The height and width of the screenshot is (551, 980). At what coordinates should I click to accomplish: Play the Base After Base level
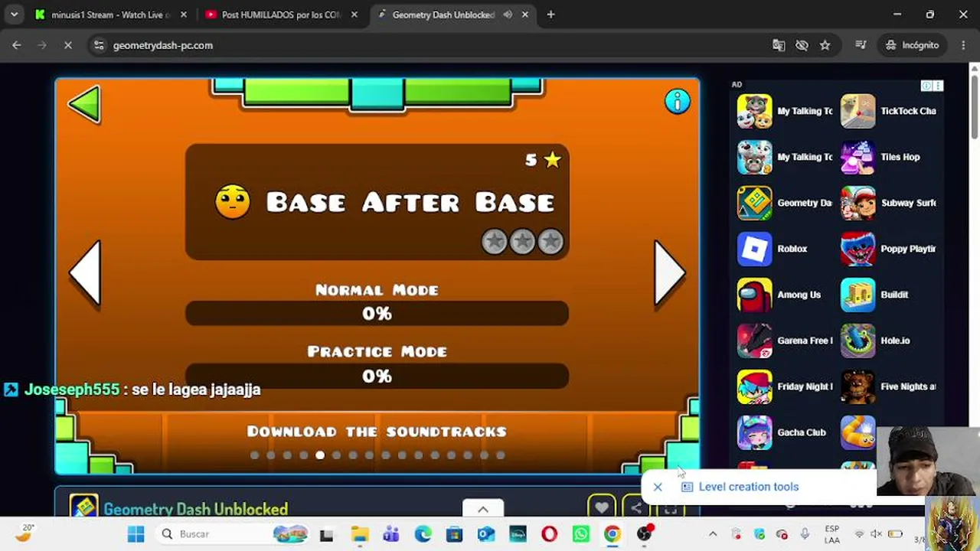(377, 201)
